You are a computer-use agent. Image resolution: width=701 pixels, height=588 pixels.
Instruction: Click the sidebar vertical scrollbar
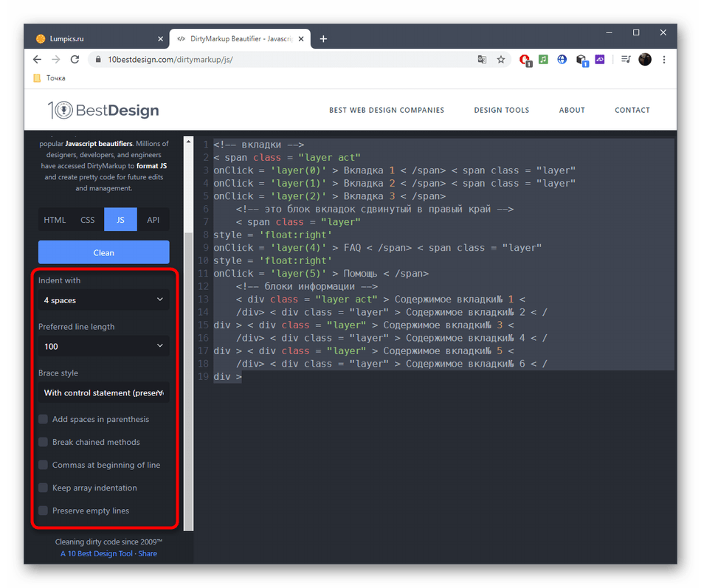(188, 369)
